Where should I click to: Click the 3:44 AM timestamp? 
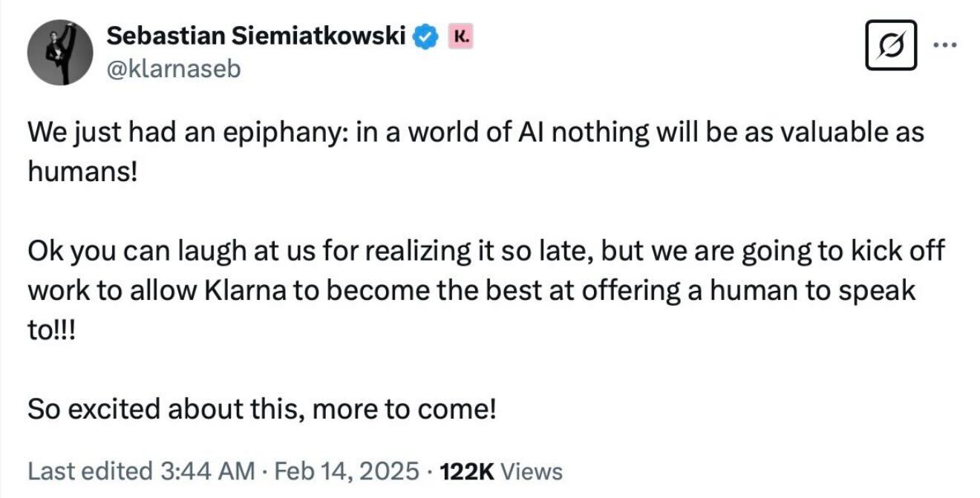(206, 471)
